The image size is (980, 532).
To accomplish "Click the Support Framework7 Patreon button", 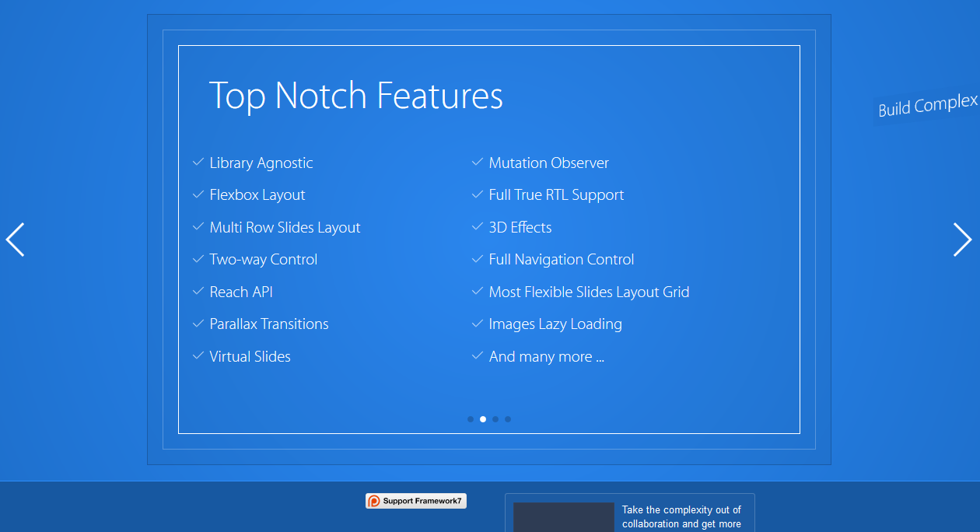I will [416, 501].
